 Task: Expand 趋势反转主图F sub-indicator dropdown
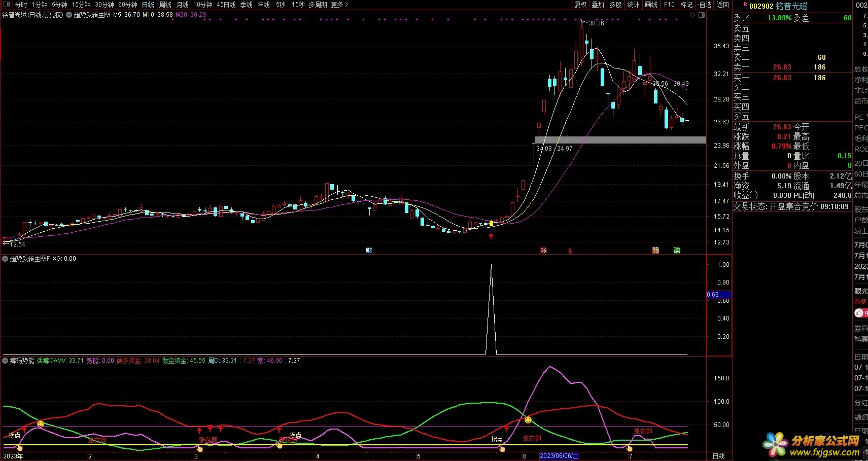pos(5,259)
